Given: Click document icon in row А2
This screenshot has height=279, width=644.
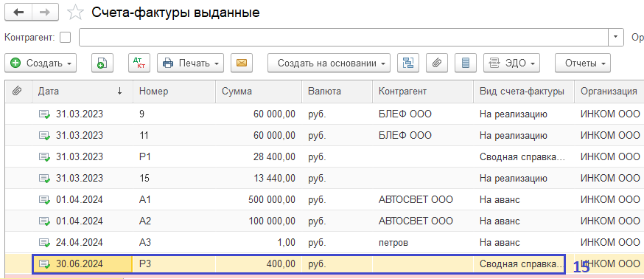Looking at the screenshot, I should (44, 221).
